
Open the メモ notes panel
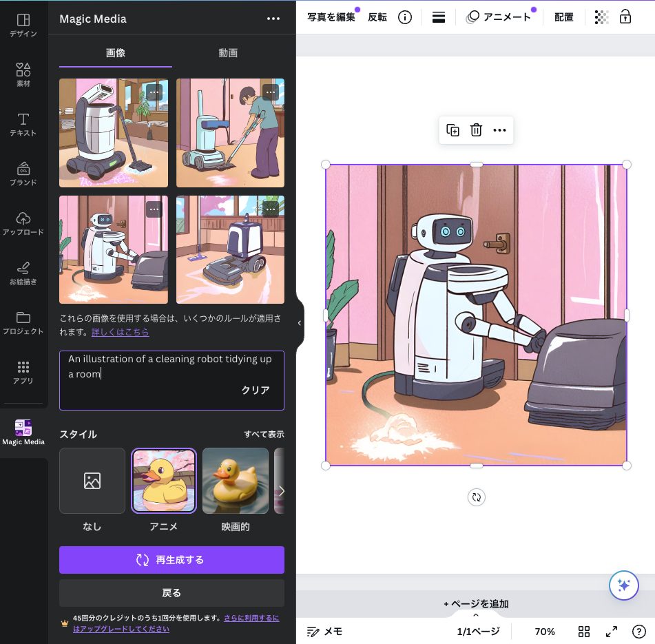pyautogui.click(x=324, y=631)
